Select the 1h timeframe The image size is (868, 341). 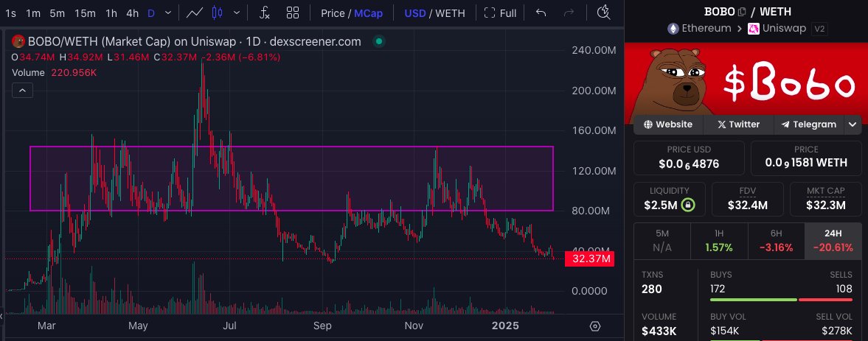coord(111,13)
